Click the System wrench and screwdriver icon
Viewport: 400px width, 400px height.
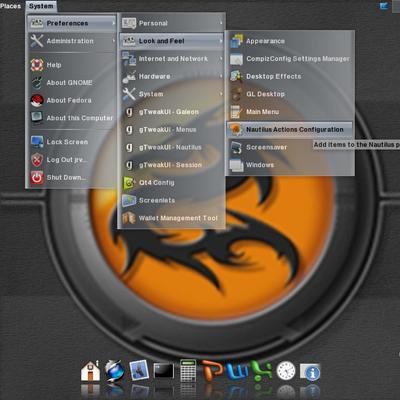click(129, 94)
